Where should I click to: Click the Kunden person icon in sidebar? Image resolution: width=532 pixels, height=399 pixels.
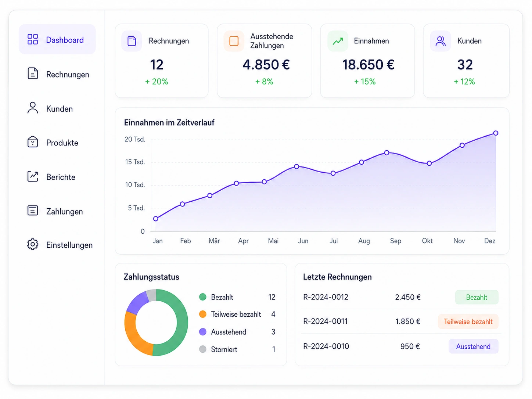33,108
